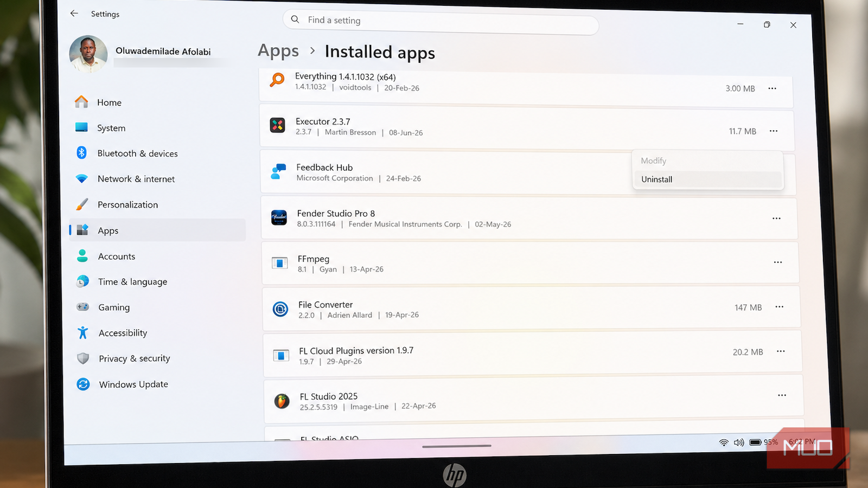
Task: Click the wifi icon in the taskbar
Action: (724, 442)
